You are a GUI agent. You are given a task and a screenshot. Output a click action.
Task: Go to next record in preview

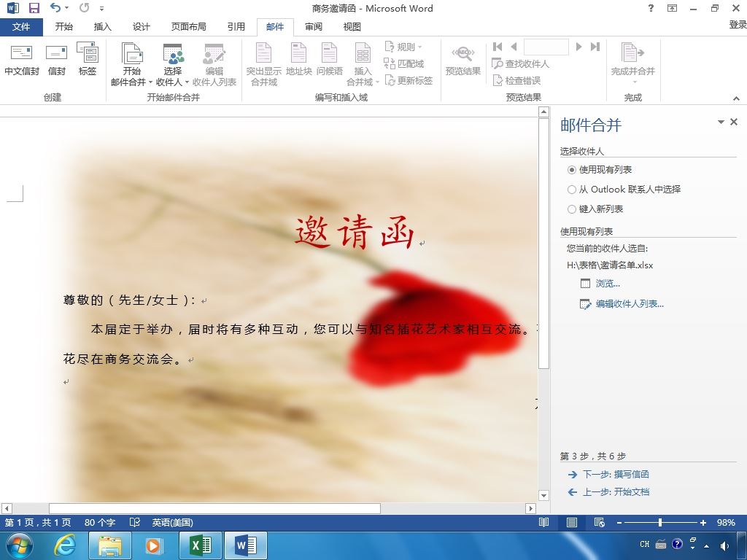click(x=578, y=47)
